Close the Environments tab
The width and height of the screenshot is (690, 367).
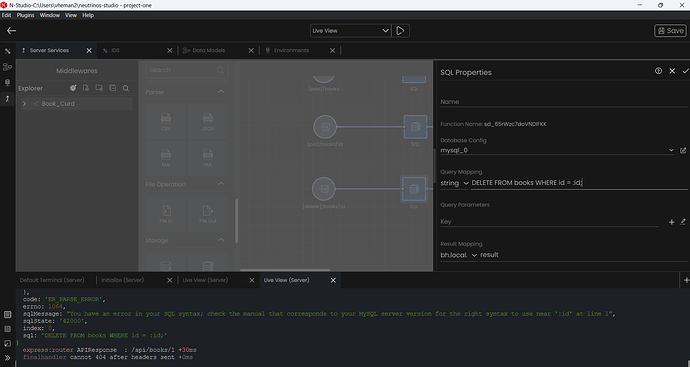332,51
